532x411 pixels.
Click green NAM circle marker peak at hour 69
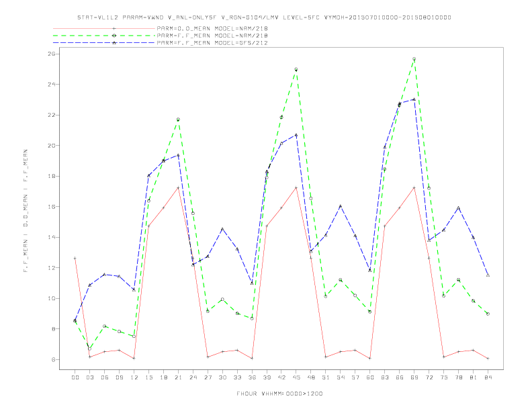click(414, 59)
